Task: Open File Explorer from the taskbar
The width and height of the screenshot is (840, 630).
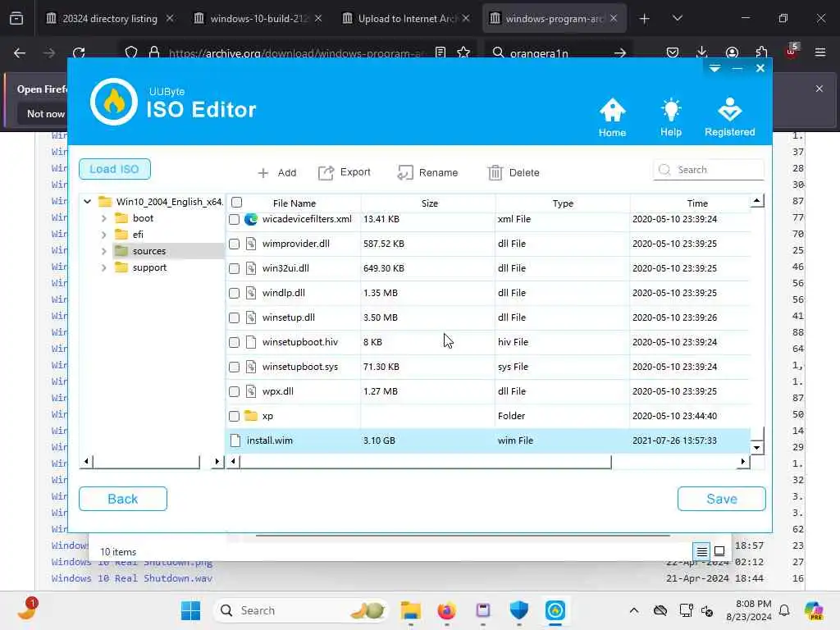Action: pyautogui.click(x=411, y=610)
